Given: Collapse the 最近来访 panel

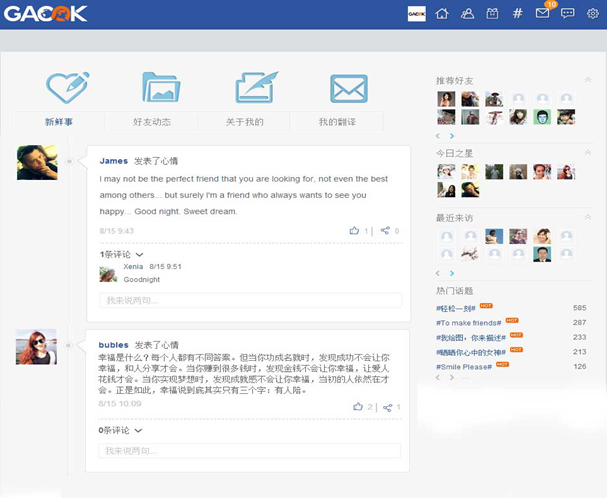Looking at the screenshot, I should [x=588, y=217].
